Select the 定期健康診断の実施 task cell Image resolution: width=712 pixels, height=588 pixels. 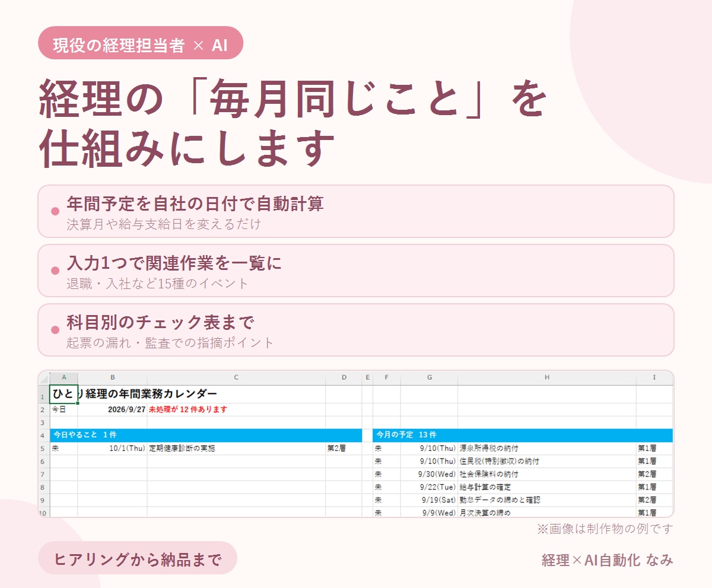[x=182, y=449]
